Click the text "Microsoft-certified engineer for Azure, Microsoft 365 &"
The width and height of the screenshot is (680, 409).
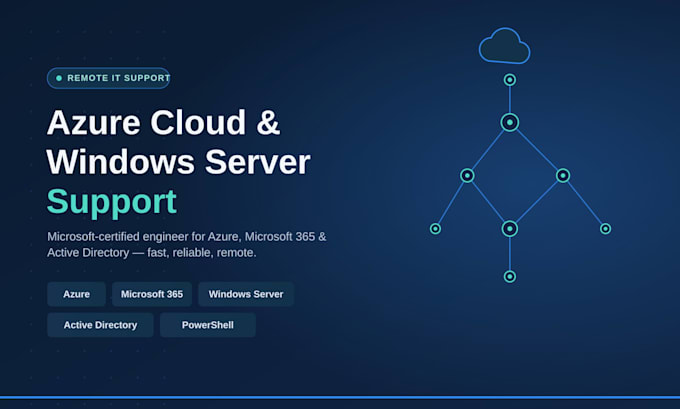(186, 237)
